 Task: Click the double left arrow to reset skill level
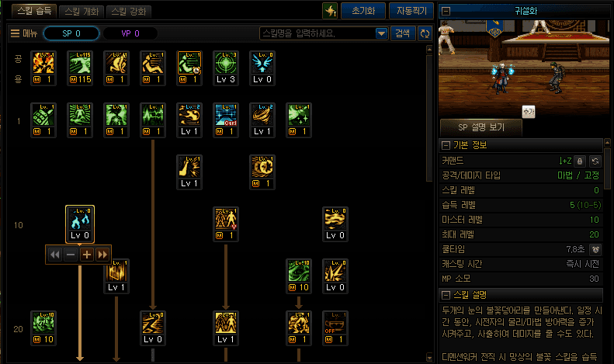click(x=55, y=255)
